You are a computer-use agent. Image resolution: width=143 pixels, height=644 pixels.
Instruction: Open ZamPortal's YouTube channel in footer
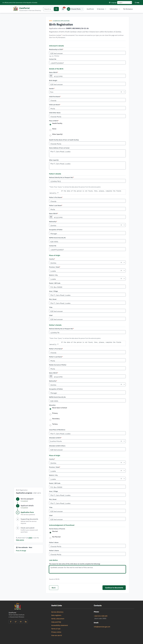coord(21,622)
